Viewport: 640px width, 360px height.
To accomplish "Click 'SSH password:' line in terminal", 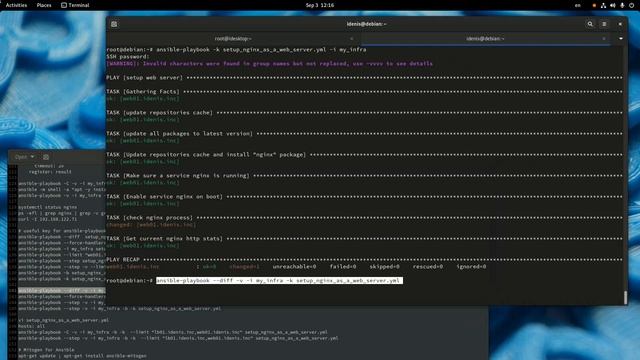I will (x=128, y=57).
